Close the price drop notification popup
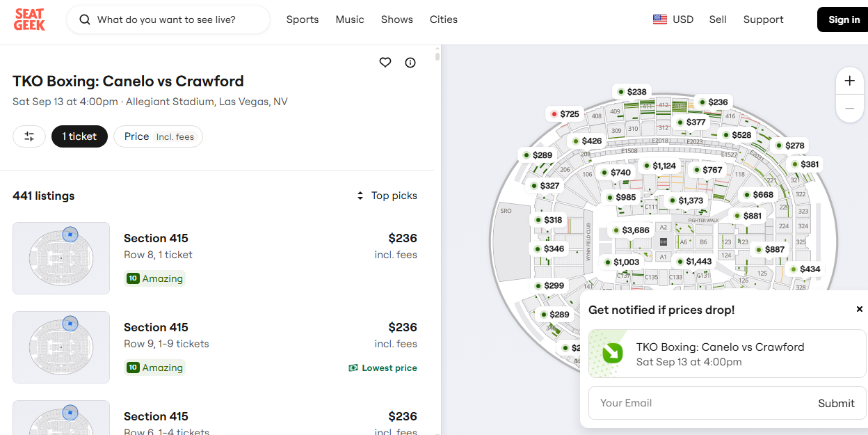The height and width of the screenshot is (435, 868). coord(859,309)
